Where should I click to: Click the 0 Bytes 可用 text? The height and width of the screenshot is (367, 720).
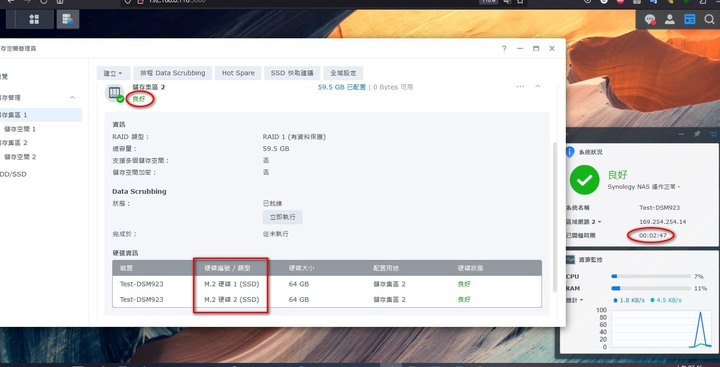click(x=393, y=87)
